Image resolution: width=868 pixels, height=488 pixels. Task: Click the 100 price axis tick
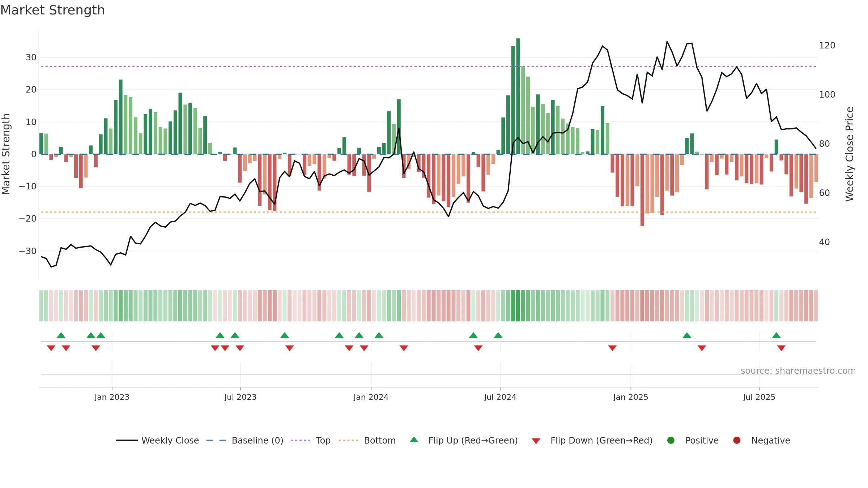click(827, 95)
